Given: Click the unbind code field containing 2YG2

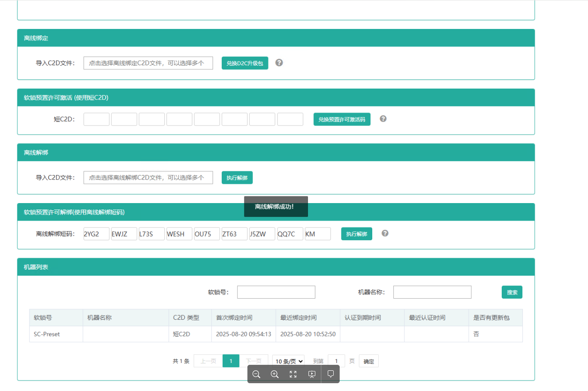Looking at the screenshot, I should (96, 234).
